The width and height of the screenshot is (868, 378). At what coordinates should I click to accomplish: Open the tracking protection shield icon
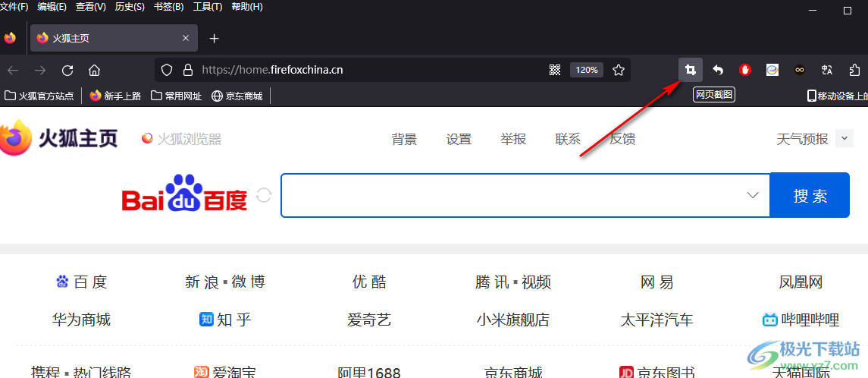(167, 70)
